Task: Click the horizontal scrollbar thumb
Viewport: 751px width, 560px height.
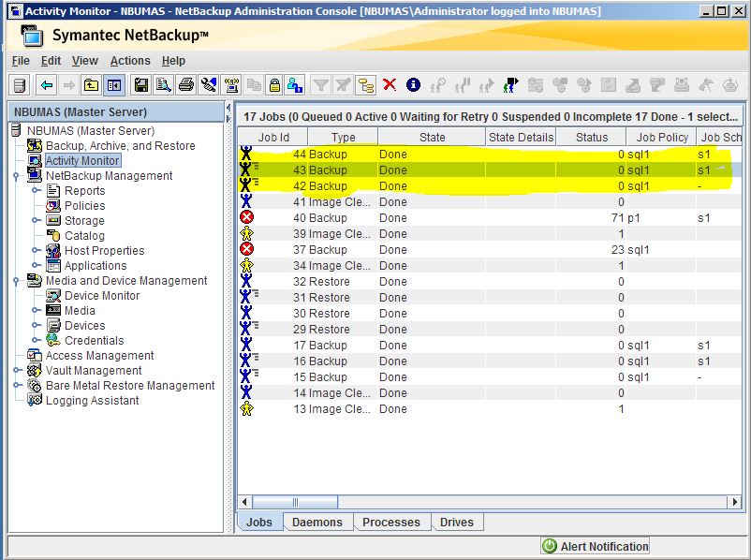Action: 295,502
